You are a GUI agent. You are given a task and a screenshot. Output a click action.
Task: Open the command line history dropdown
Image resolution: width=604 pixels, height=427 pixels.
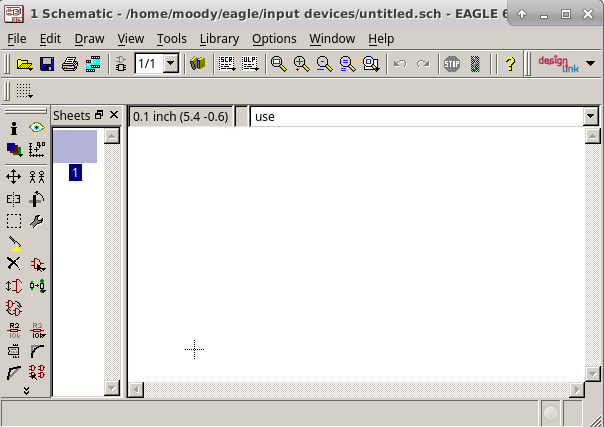point(591,116)
